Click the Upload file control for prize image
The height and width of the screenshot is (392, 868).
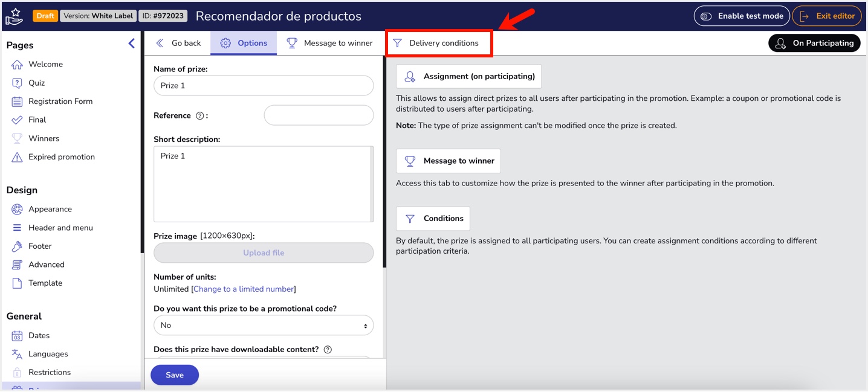pos(263,252)
